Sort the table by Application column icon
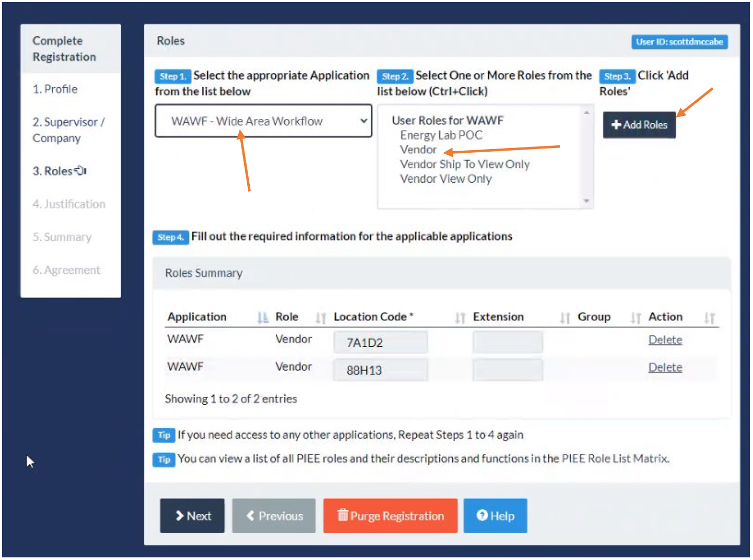The width and height of the screenshot is (753, 560). click(262, 318)
